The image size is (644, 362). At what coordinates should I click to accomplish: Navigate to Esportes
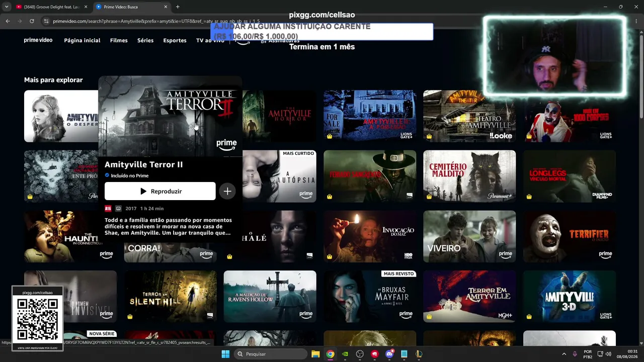click(175, 40)
